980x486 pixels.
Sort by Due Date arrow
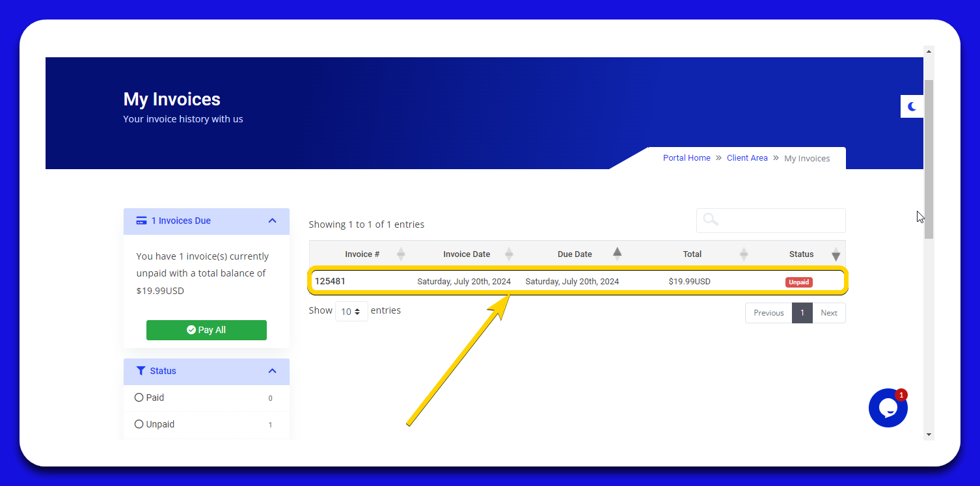click(617, 252)
